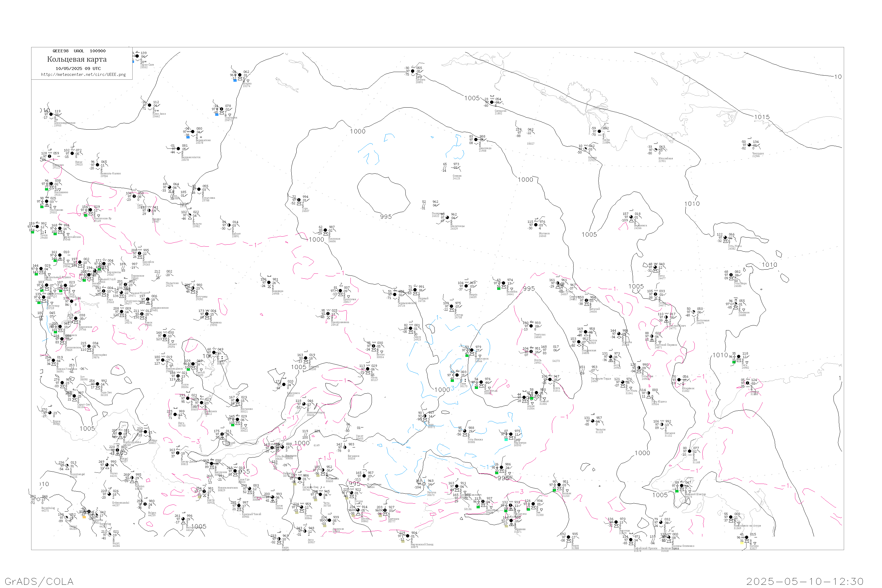Click the Туруханск half-filled station circle
The width and height of the screenshot is (882, 588).
point(222,109)
